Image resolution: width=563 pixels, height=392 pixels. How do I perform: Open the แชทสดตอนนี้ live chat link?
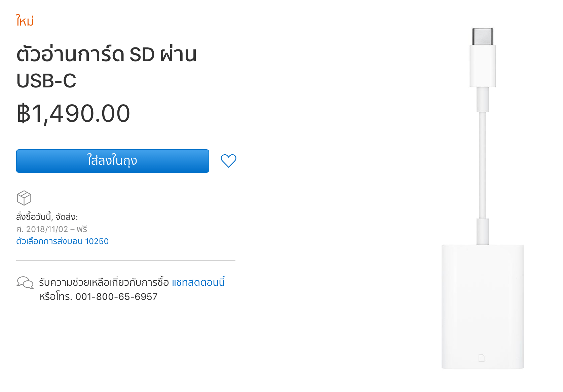coord(198,282)
